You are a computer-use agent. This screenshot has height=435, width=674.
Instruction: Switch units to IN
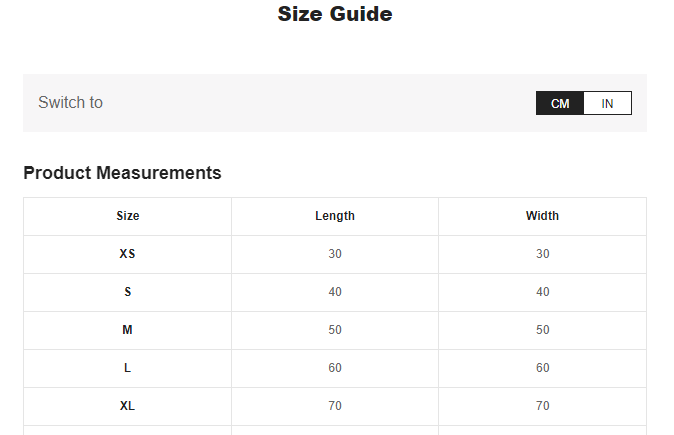point(607,103)
